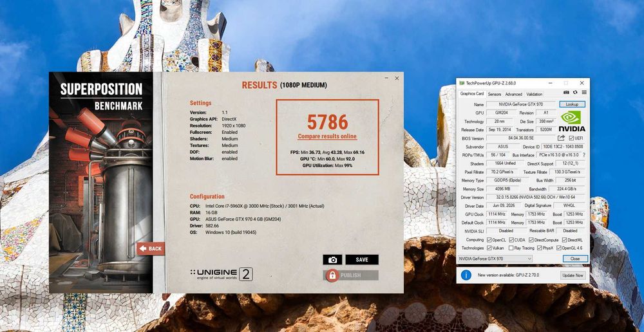The image size is (644, 332).
Task: Toggle the OpenCL checkbox
Action: click(x=489, y=240)
